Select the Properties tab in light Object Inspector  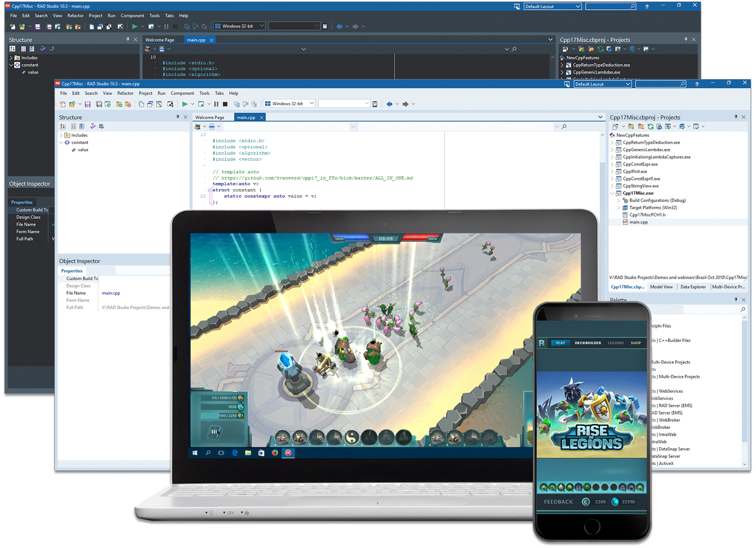tap(72, 271)
